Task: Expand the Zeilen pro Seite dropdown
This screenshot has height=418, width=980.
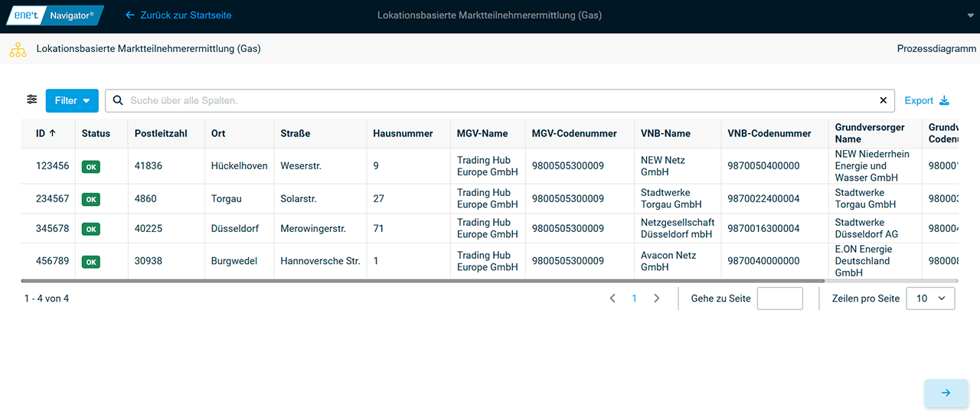Action: click(930, 299)
